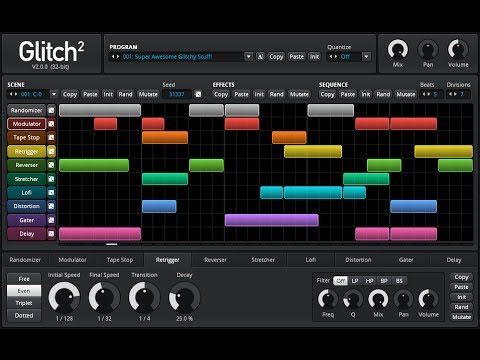This screenshot has width=480, height=360.
Task: Open the Gater effect tab
Action: pos(406,260)
